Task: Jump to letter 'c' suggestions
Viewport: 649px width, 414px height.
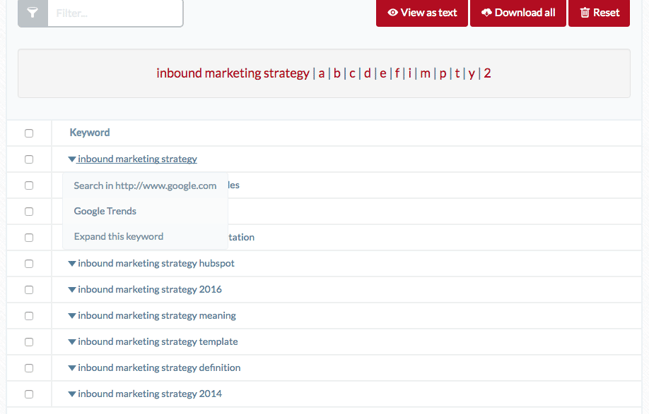Action: 352,73
